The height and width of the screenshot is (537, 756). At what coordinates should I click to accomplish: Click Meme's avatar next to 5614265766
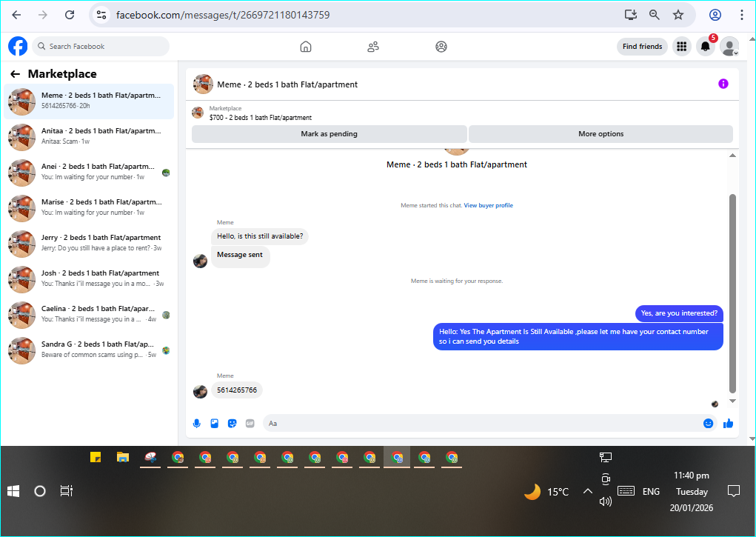(x=200, y=391)
